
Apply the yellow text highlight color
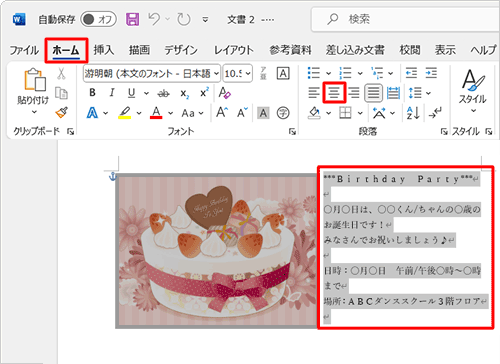pos(125,113)
